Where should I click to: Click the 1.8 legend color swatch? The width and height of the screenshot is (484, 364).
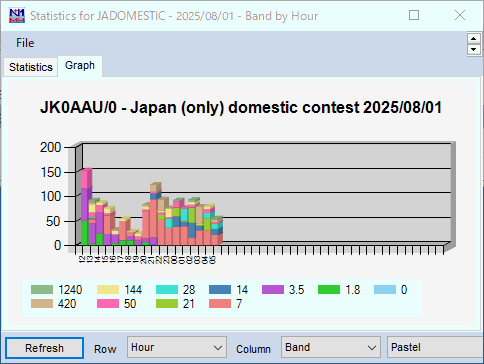click(329, 289)
